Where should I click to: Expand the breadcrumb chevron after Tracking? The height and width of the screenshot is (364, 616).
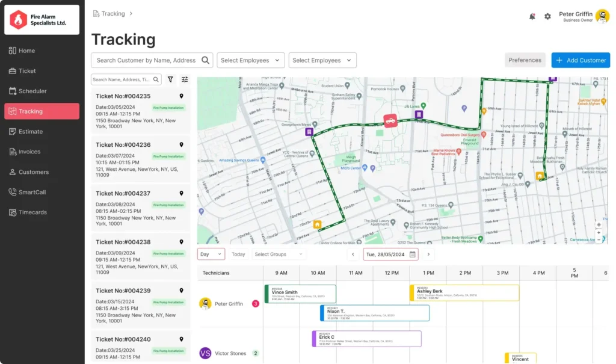pyautogui.click(x=131, y=14)
